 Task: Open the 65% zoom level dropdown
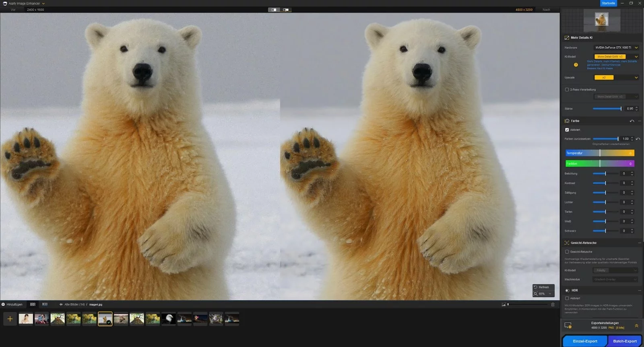tap(544, 294)
